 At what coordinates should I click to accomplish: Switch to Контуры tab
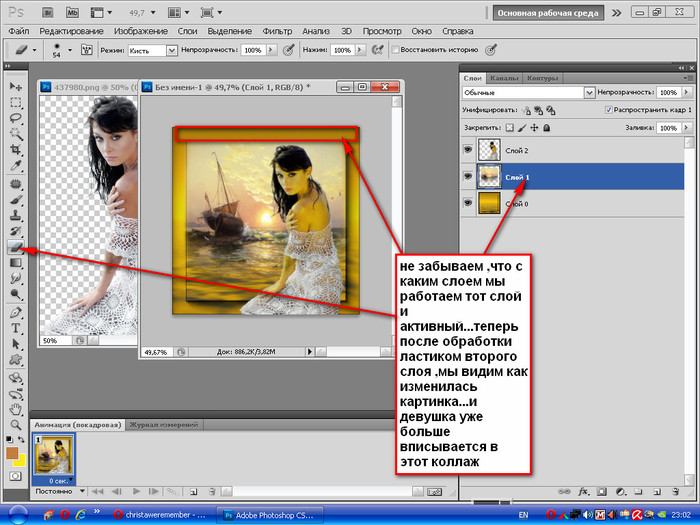pyautogui.click(x=542, y=78)
